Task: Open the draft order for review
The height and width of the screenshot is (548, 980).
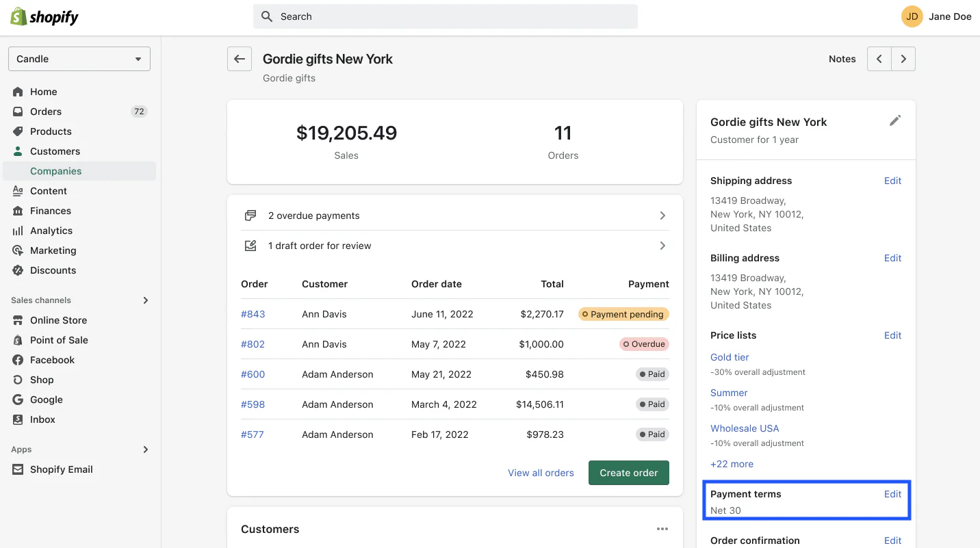Action: (x=454, y=245)
